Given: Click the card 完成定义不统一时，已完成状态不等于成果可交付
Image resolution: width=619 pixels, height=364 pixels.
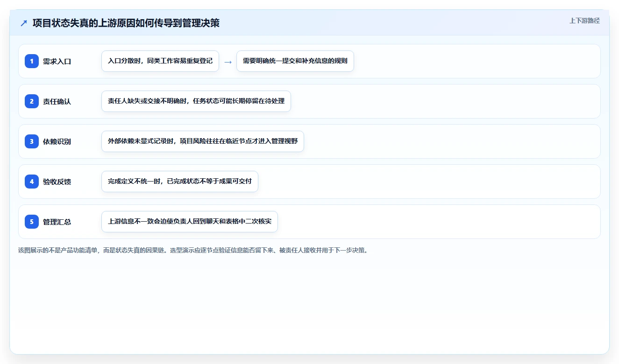Looking at the screenshot, I should (180, 182).
